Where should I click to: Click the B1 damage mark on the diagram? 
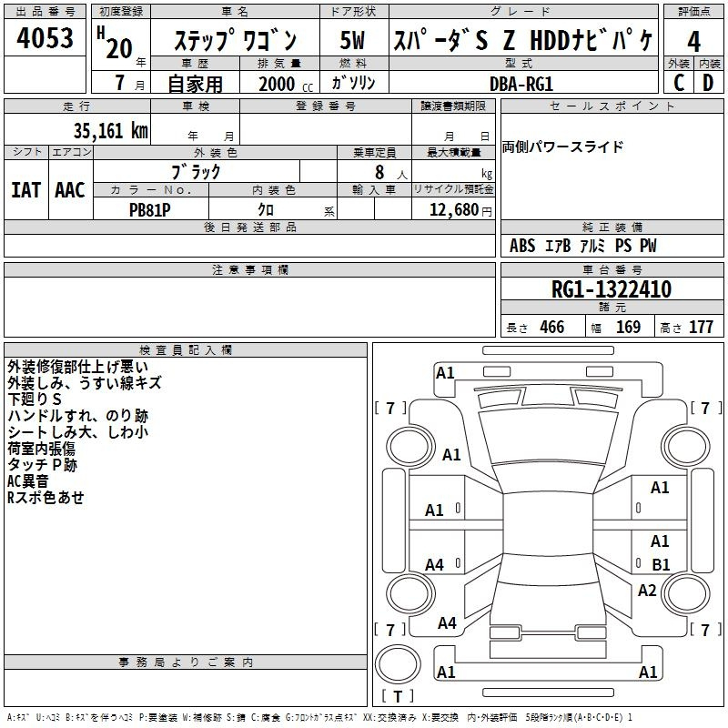coord(661,564)
